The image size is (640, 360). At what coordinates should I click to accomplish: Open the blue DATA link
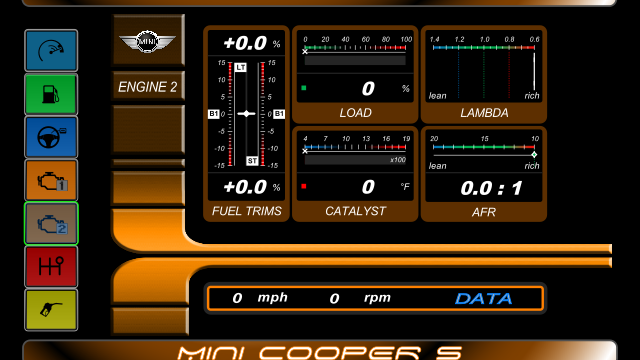click(484, 299)
